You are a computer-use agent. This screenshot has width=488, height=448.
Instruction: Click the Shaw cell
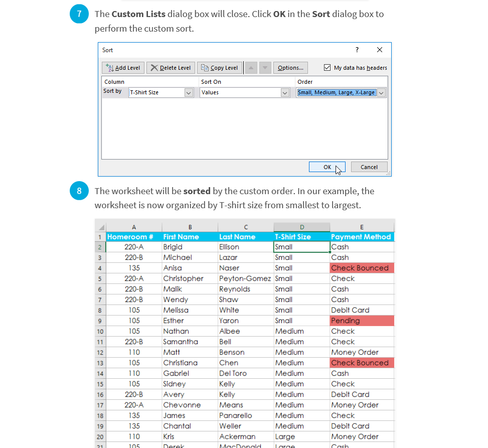pyautogui.click(x=246, y=300)
